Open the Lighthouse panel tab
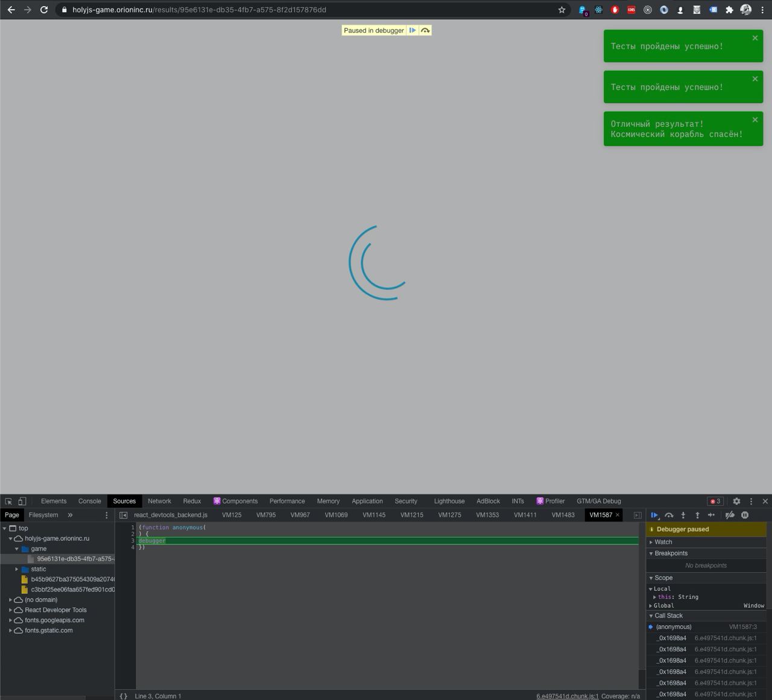Viewport: 772px width, 700px height. coord(449,501)
